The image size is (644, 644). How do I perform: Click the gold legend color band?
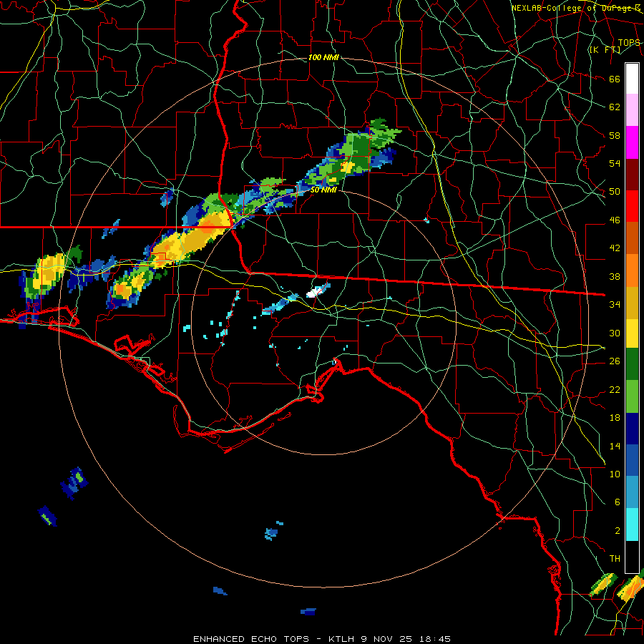[x=632, y=302]
